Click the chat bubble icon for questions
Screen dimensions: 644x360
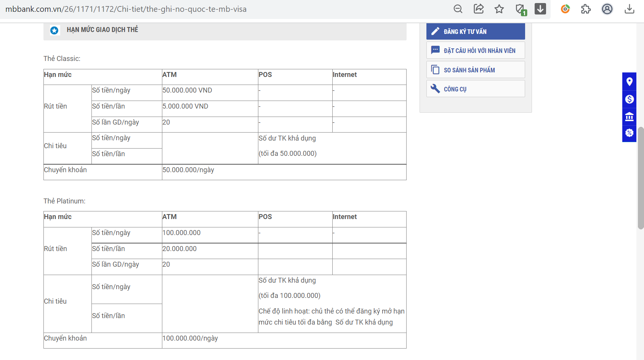coord(435,50)
